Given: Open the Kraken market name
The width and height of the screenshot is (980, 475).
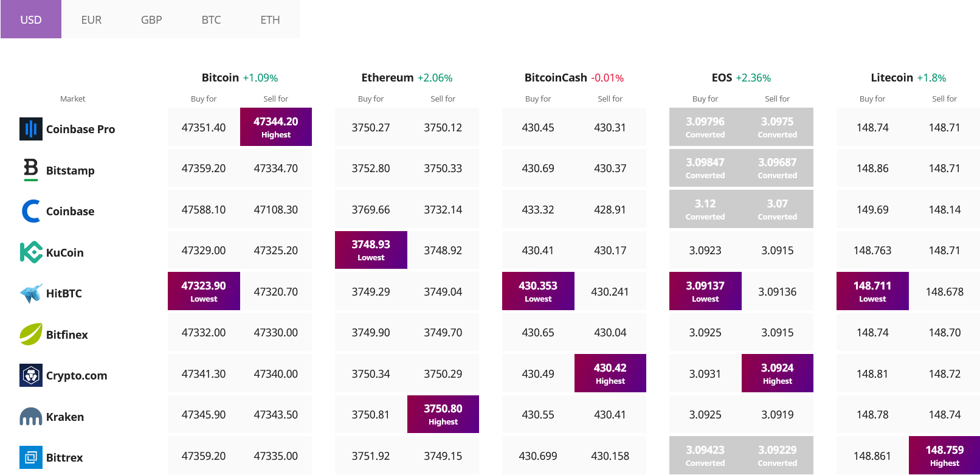Looking at the screenshot, I should (x=65, y=417).
